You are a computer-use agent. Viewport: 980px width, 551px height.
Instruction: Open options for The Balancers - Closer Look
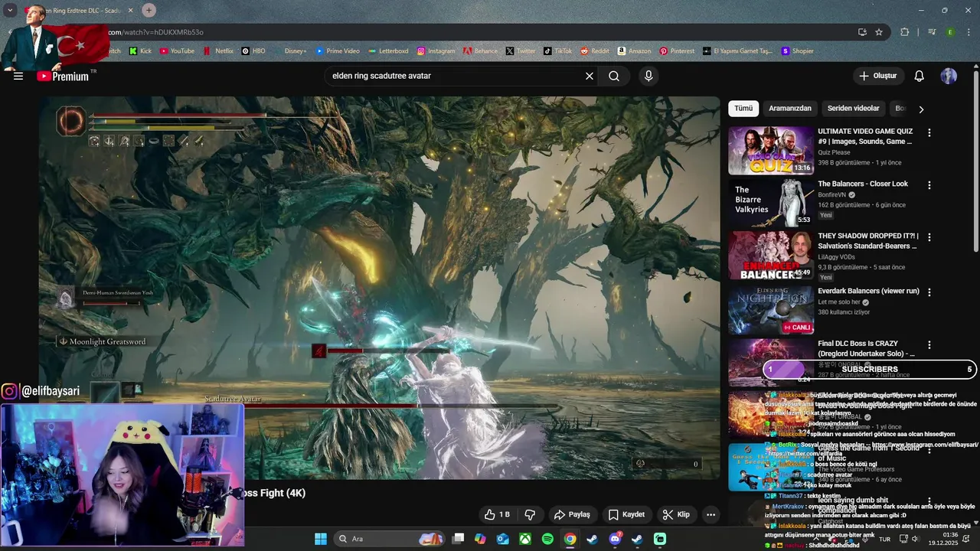click(x=929, y=186)
